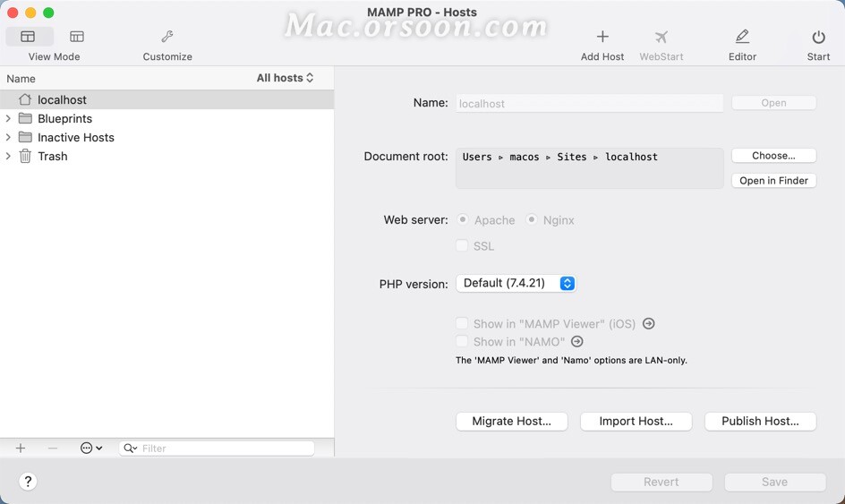This screenshot has width=845, height=504.
Task: Switch to the second View Mode layout icon
Action: coord(77,37)
